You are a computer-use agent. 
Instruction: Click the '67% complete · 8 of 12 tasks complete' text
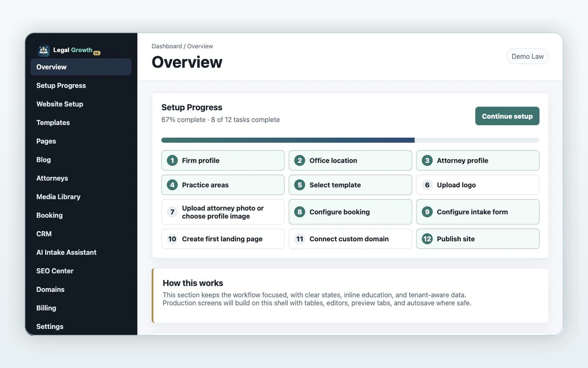220,120
